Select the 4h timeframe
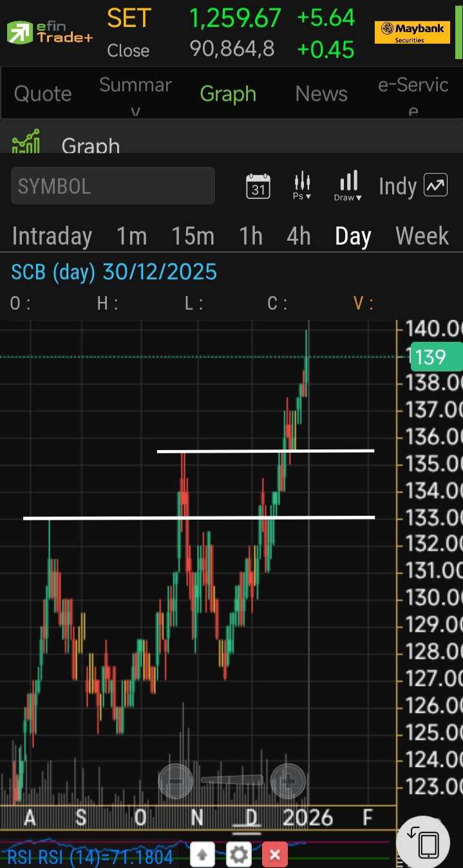This screenshot has height=868, width=463. tap(299, 236)
